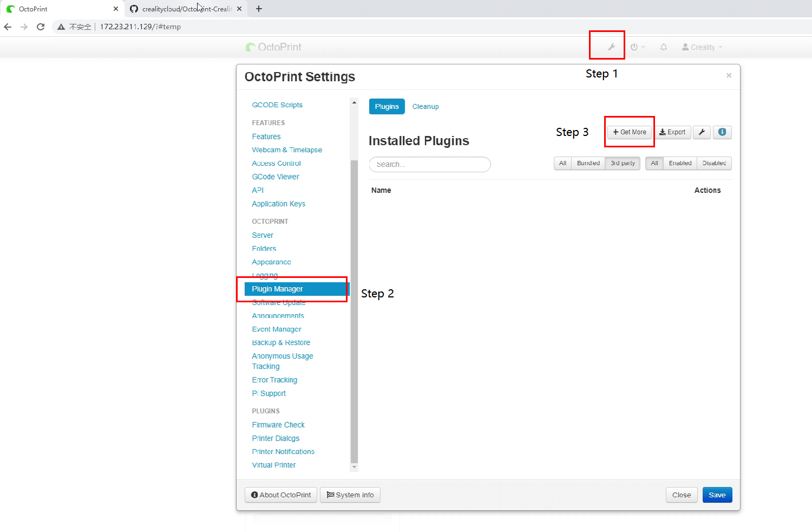Switch to the Cleanup tab
The height and width of the screenshot is (532, 812).
click(425, 107)
